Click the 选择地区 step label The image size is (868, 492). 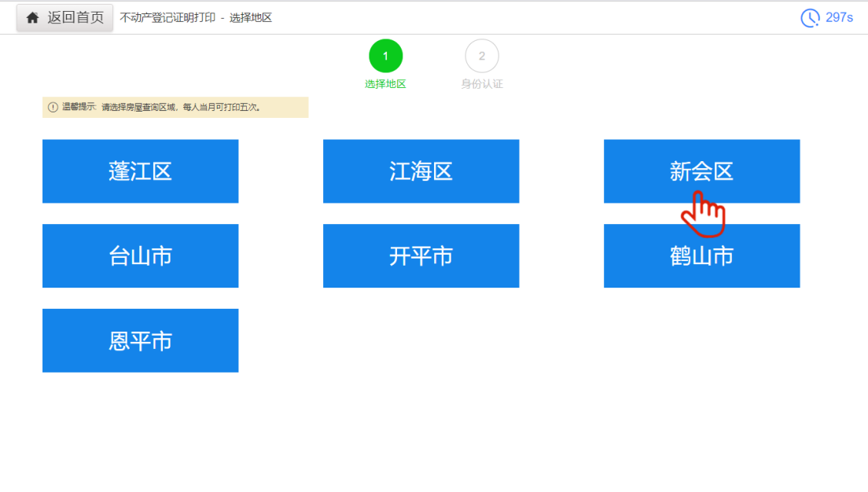point(385,82)
